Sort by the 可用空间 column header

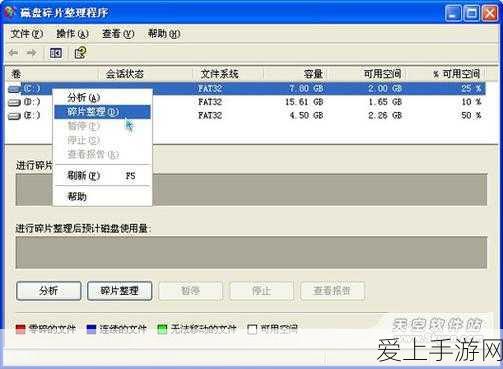coord(367,74)
